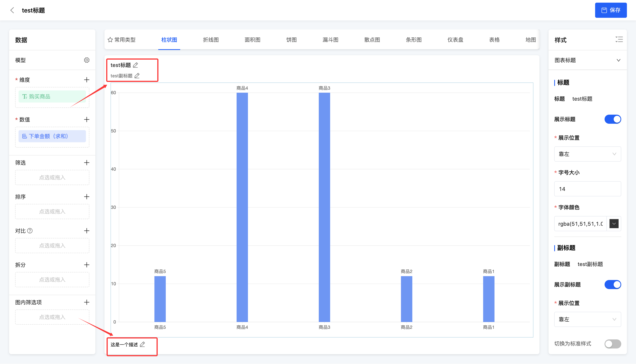Open subtitle 展示位置 dropdown

(x=587, y=319)
